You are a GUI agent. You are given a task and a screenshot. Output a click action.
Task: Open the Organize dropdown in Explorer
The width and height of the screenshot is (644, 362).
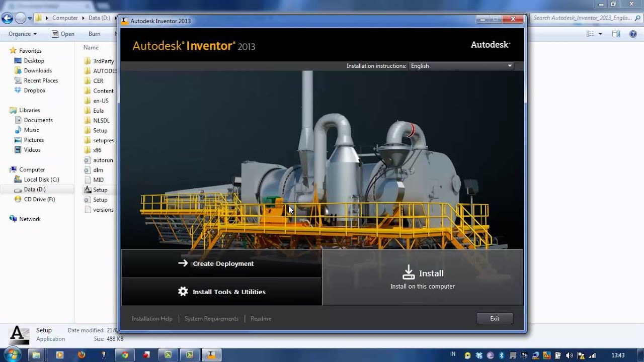pos(23,34)
